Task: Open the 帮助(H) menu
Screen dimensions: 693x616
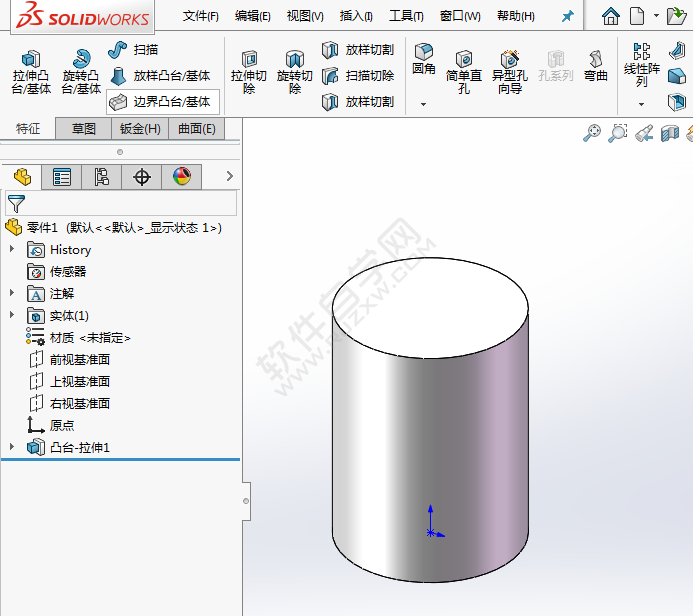Action: [516, 16]
